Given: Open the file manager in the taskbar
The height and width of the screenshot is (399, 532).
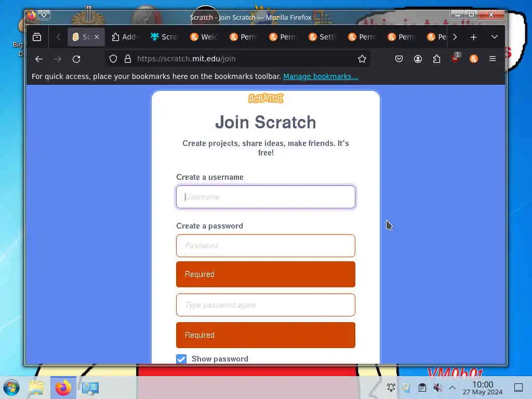Looking at the screenshot, I should (x=36, y=388).
